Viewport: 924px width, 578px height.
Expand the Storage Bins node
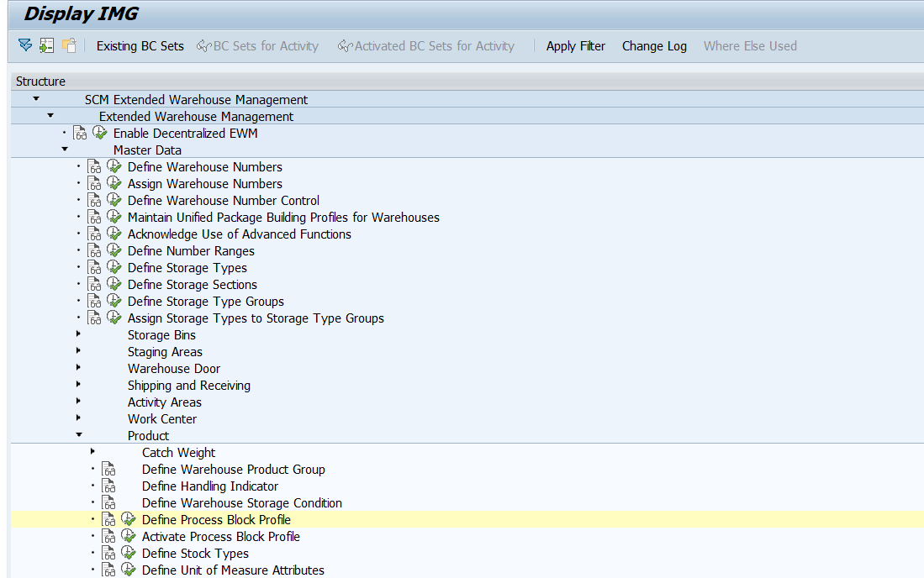pos(78,334)
